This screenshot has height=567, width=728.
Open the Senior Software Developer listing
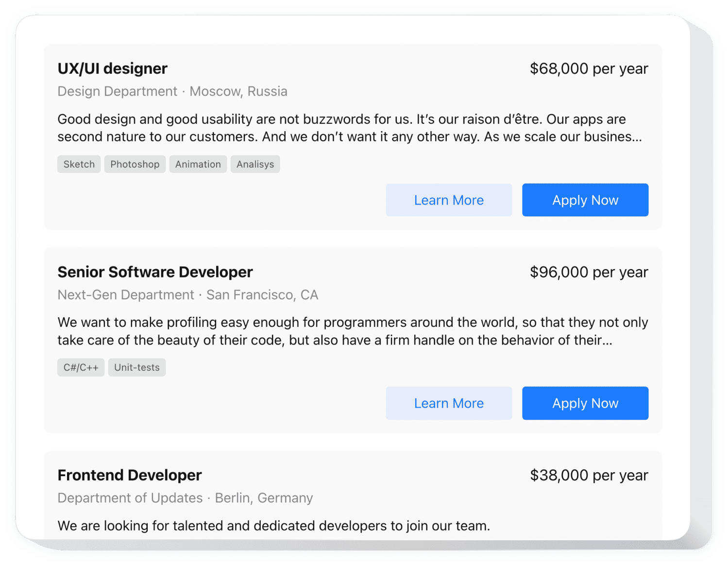pos(155,272)
